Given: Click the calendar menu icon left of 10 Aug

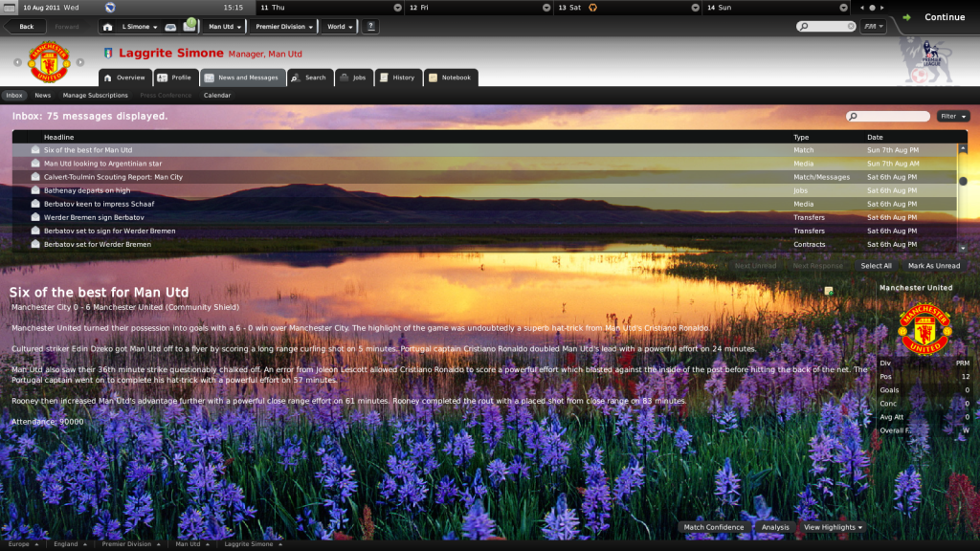Looking at the screenshot, I should point(10,8).
